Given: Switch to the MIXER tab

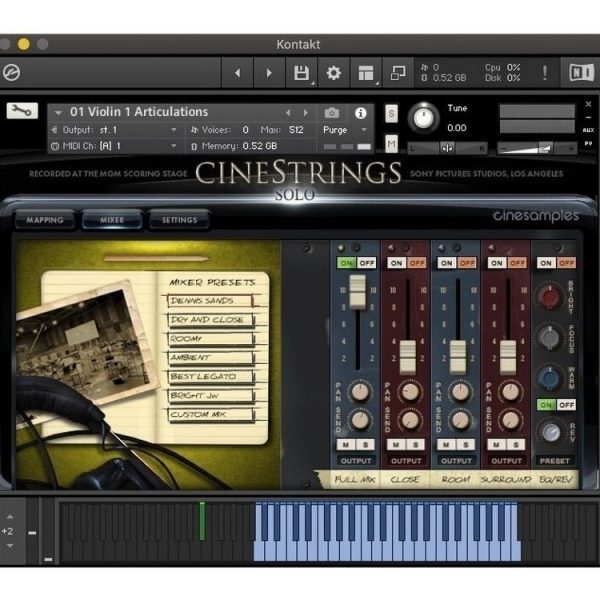Looking at the screenshot, I should click(112, 220).
